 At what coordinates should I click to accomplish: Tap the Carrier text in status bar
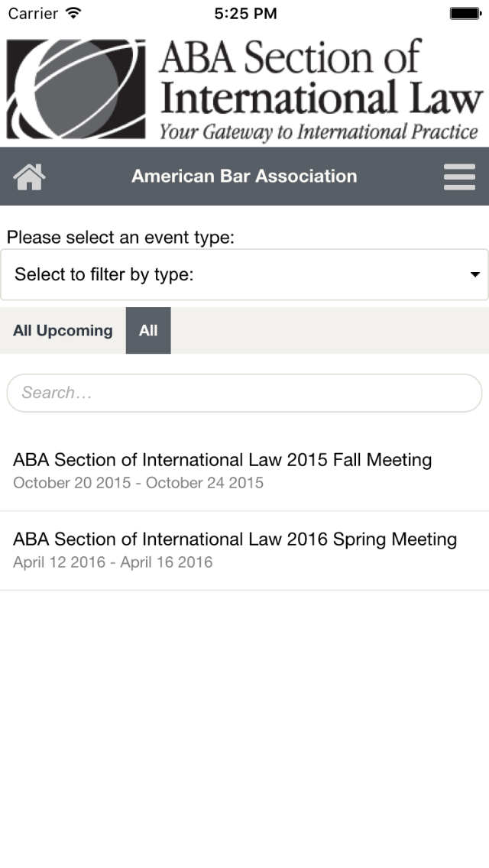point(33,13)
